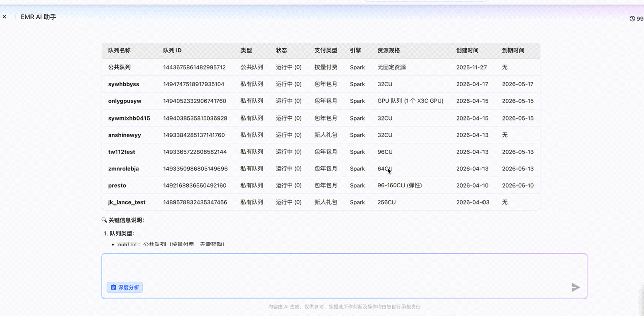Click the EMR AI 助手 title
Screen dimensions: 644x316
click(38, 17)
